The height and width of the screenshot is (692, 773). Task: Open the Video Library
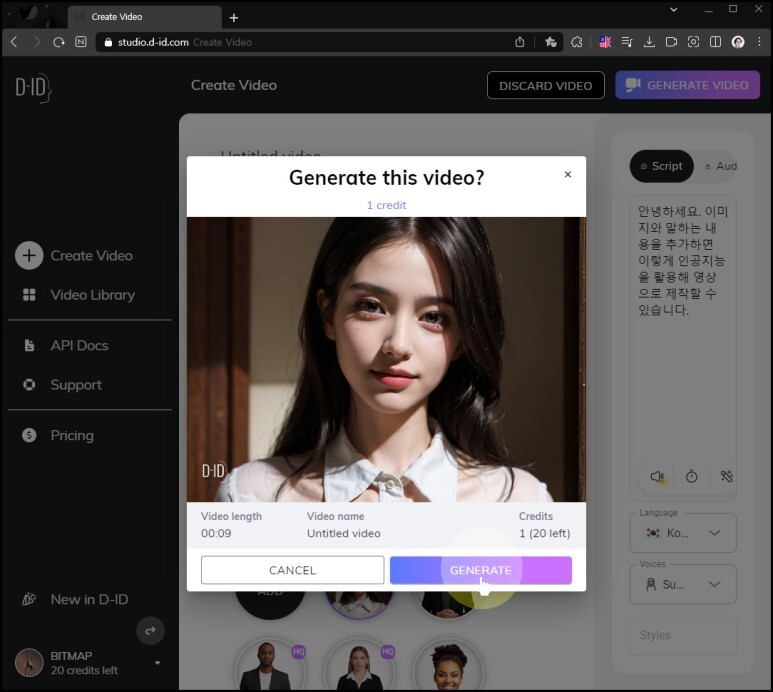tap(93, 295)
